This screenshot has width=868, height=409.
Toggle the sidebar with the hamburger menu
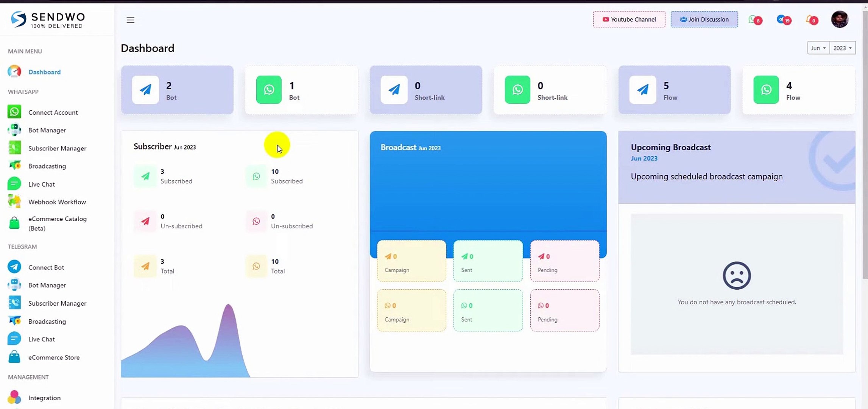(x=130, y=20)
